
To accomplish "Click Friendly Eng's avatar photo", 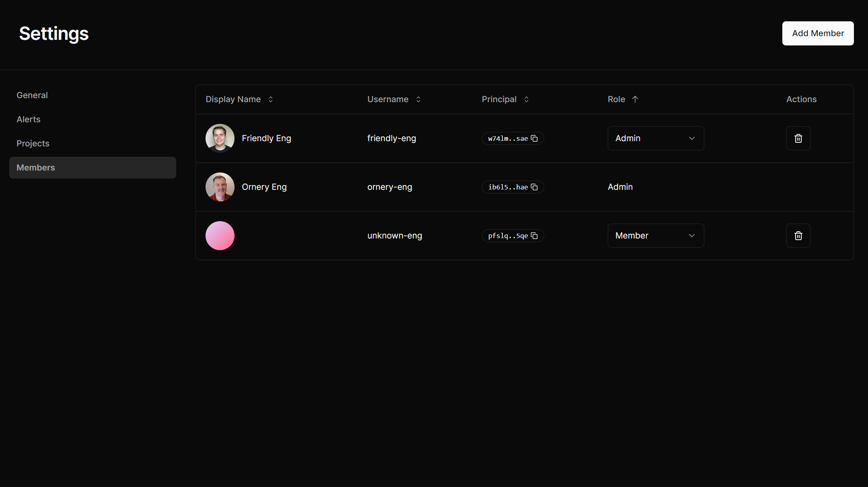I will click(x=220, y=138).
